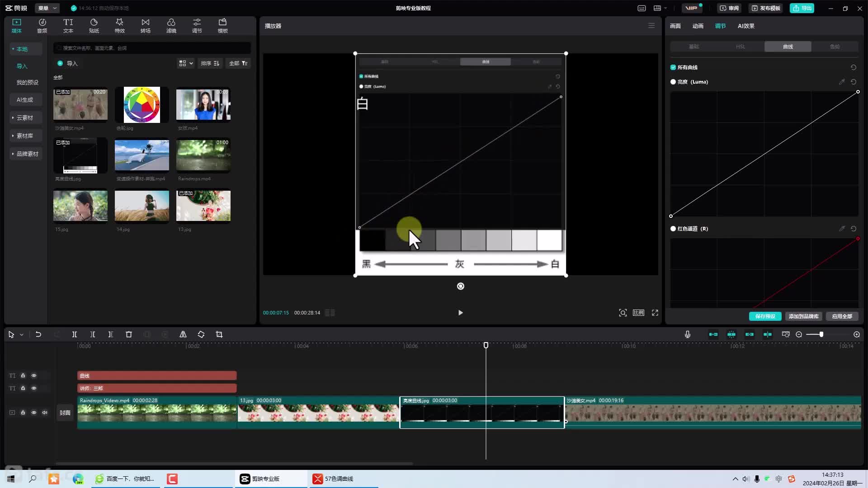The height and width of the screenshot is (488, 868).
Task: Switch to the HSL sub-tab
Action: pos(741,47)
